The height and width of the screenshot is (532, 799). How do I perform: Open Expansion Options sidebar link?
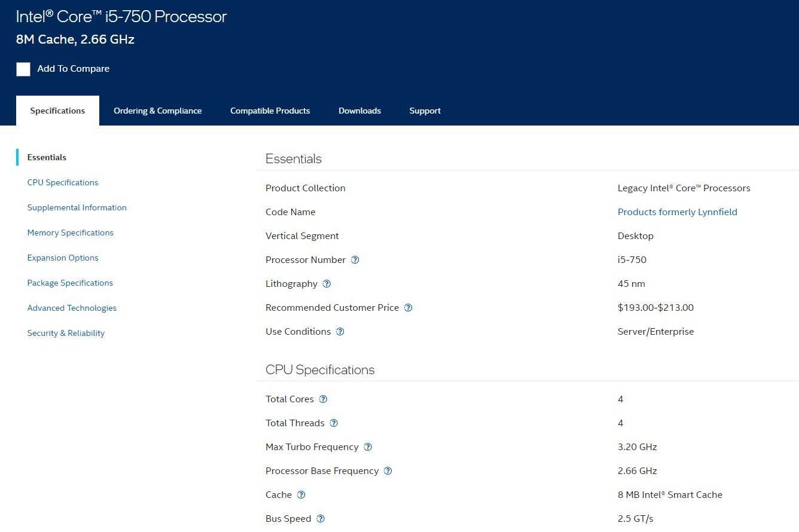[x=63, y=258]
